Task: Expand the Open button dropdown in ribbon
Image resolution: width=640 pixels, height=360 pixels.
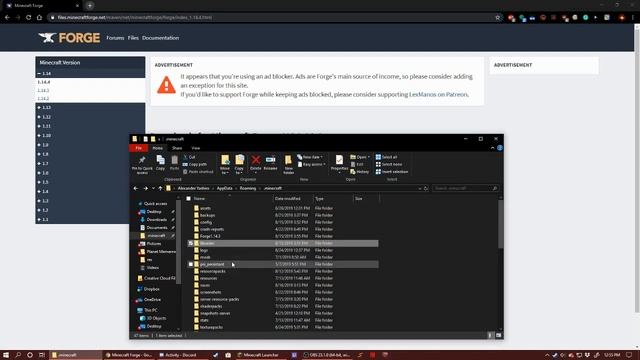Action: (x=369, y=157)
